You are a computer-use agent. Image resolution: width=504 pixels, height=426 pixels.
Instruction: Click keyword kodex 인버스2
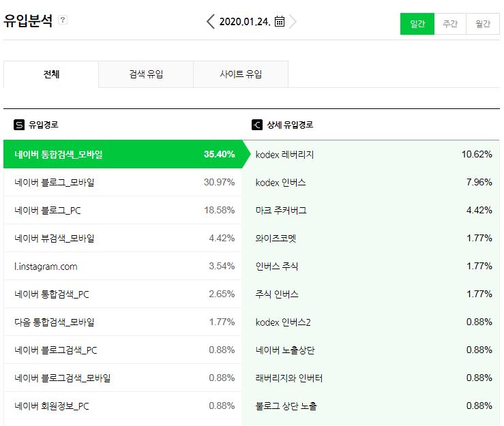283,322
